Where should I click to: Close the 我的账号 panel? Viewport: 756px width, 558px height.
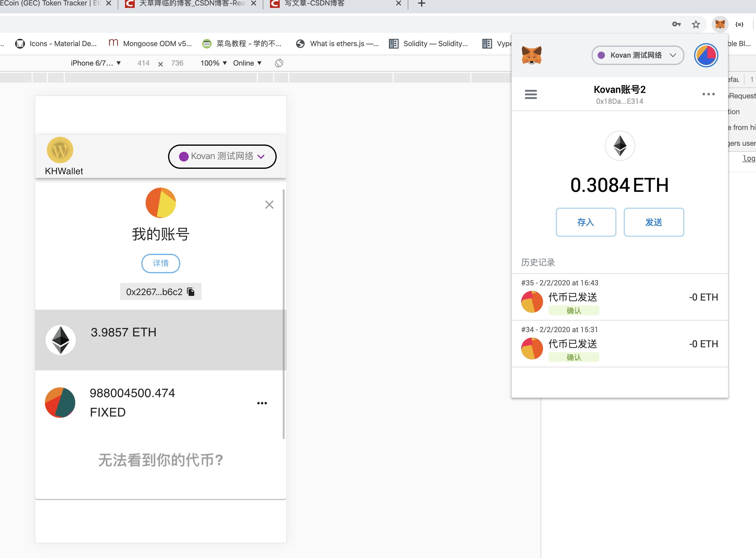click(269, 205)
